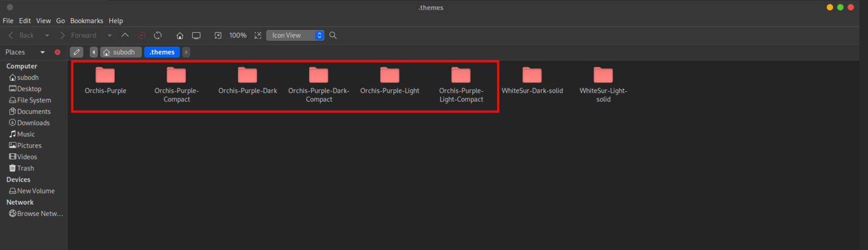
Task: Collapse the Network section header
Action: [x=20, y=202]
